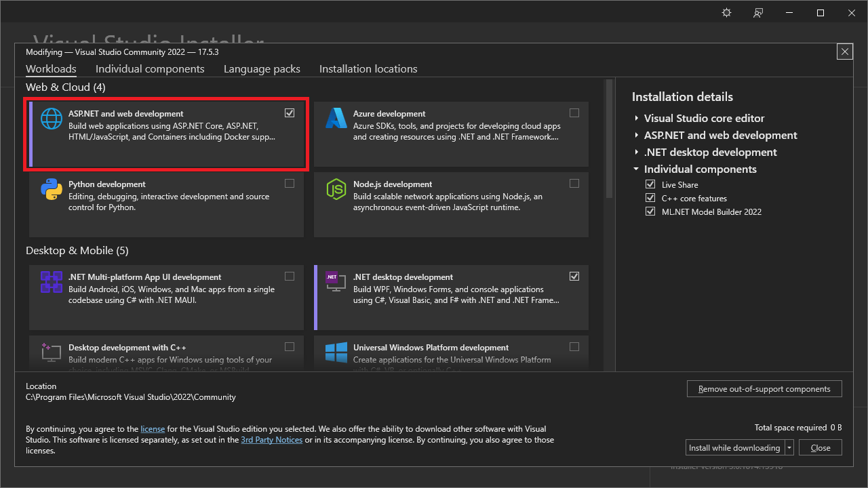This screenshot has width=868, height=488.
Task: Uncheck Live Share individual component
Action: click(650, 184)
